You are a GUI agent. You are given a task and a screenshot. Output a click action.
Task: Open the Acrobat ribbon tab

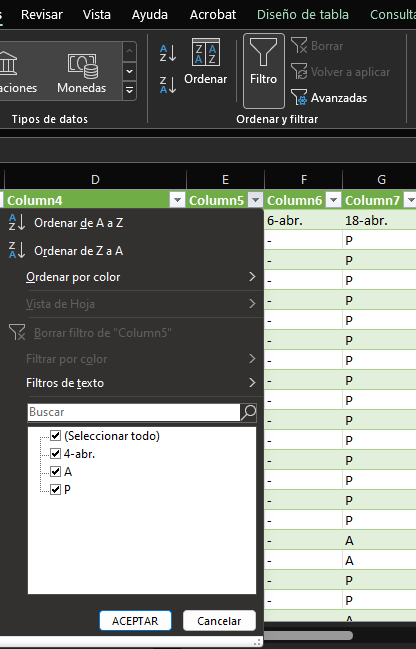coord(213,14)
